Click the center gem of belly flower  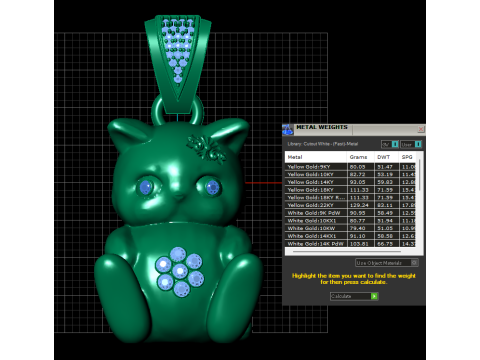pyautogui.click(x=180, y=271)
